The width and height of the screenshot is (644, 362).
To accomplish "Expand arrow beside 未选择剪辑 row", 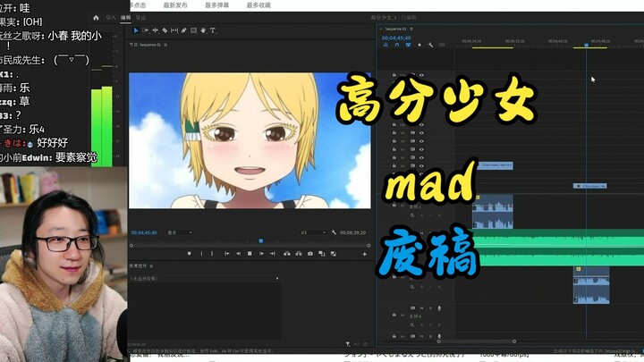I will coord(277,278).
